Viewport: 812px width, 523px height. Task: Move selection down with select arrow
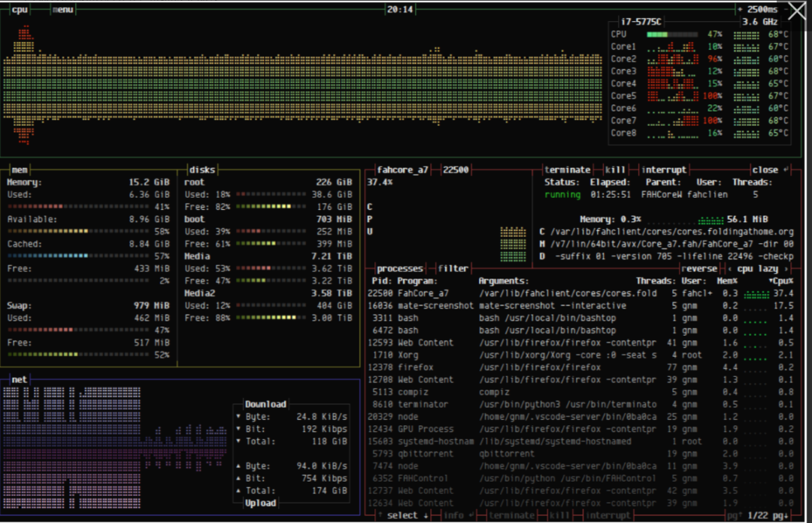tap(426, 515)
